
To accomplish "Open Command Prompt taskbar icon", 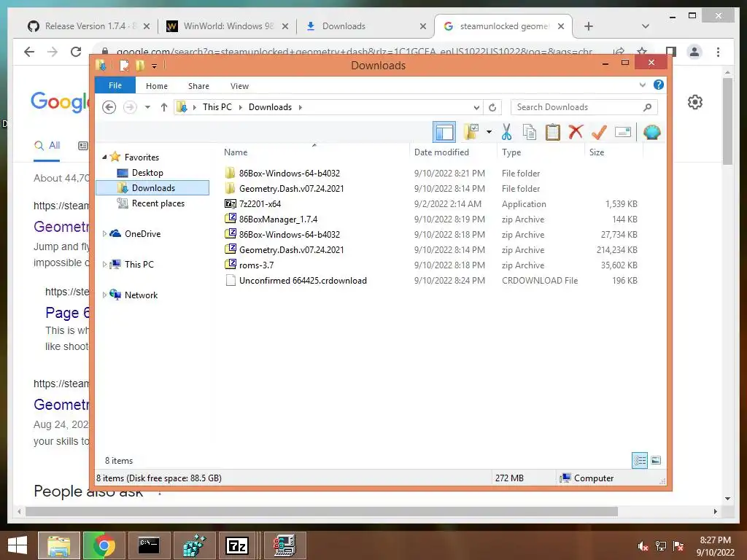I will click(x=148, y=545).
